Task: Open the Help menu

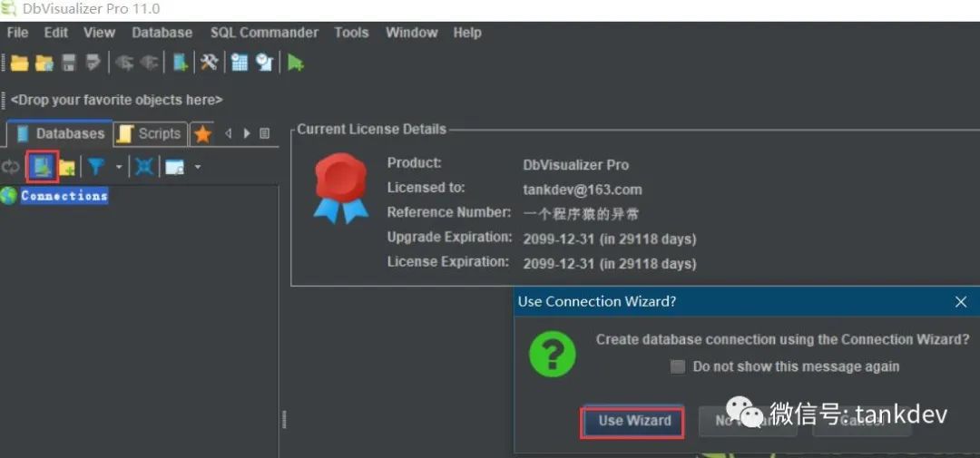Action: (467, 33)
